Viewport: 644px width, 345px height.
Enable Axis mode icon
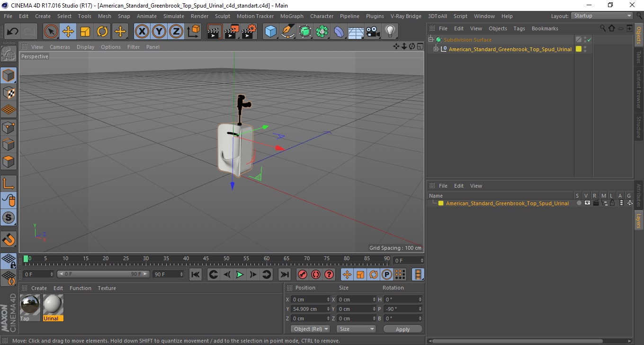pyautogui.click(x=9, y=183)
